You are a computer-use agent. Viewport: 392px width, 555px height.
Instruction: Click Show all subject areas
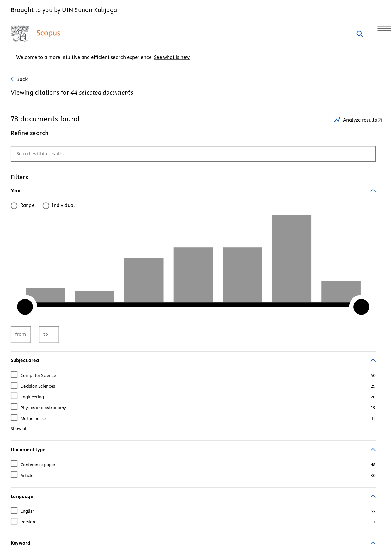(19, 428)
